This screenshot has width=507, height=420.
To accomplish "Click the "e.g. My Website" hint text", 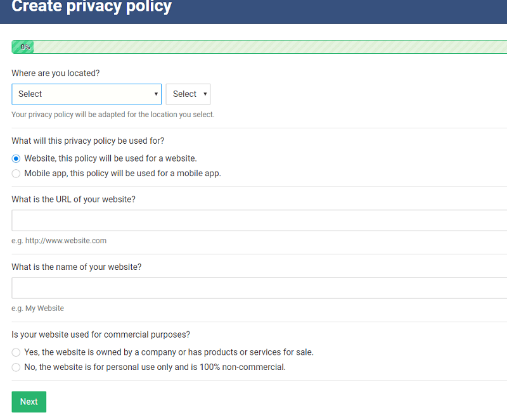I will tap(38, 309).
